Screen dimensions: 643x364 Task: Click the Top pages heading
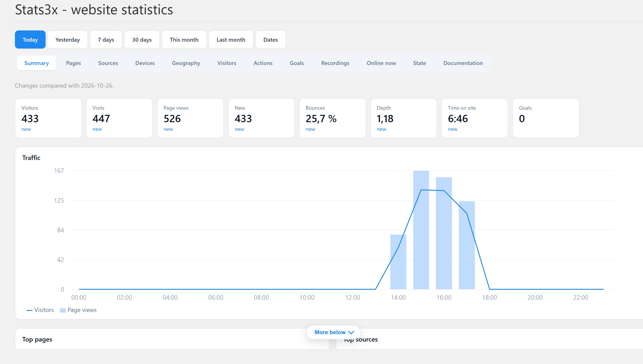coord(37,339)
